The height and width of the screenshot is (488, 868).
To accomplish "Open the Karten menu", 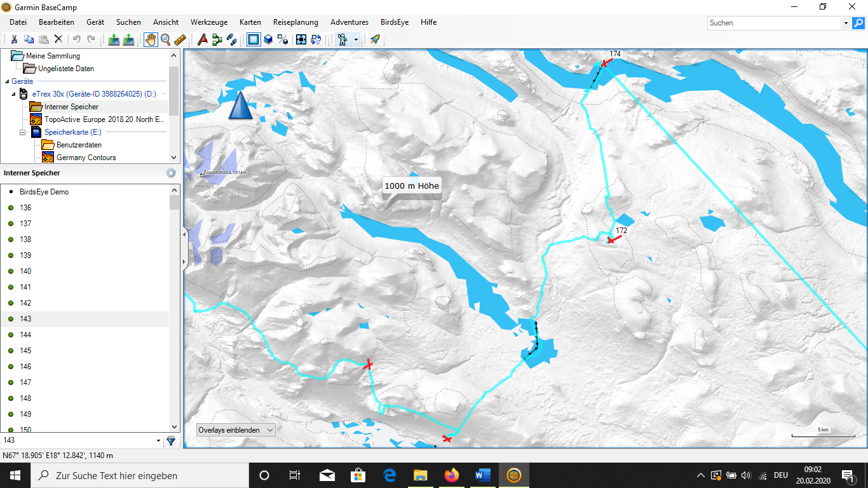I will (250, 22).
